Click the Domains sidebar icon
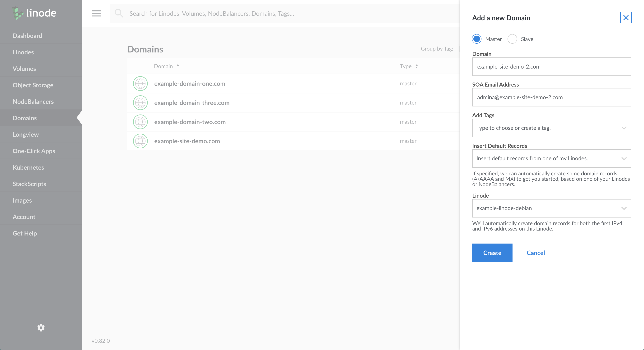The height and width of the screenshot is (350, 644). pyautogui.click(x=24, y=118)
